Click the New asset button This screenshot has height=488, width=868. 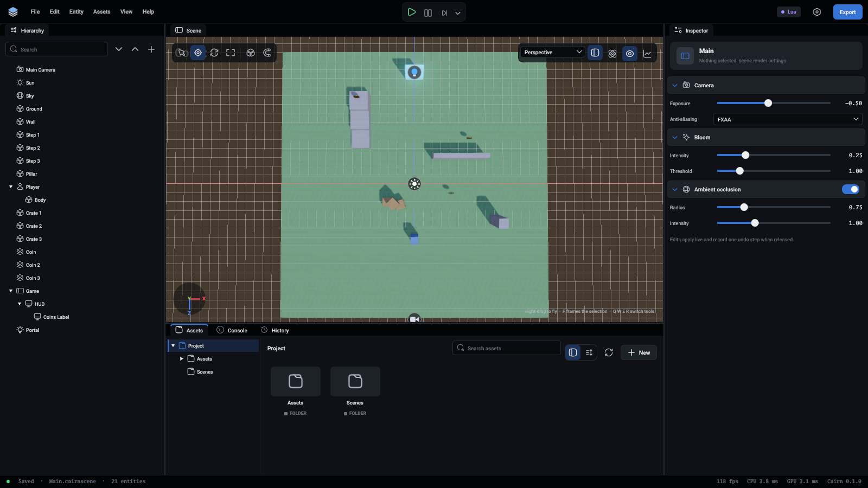point(639,352)
